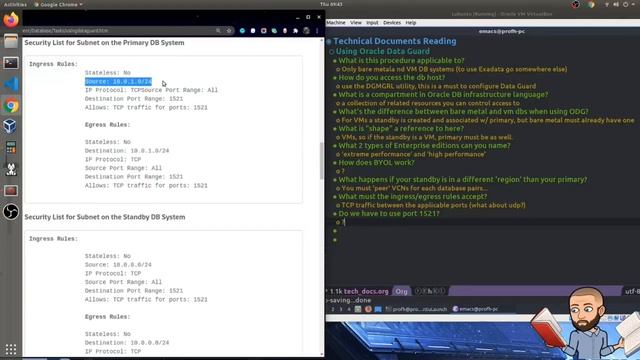Click the green Chrome extension icon
The width and height of the screenshot is (640, 360).
274,31
